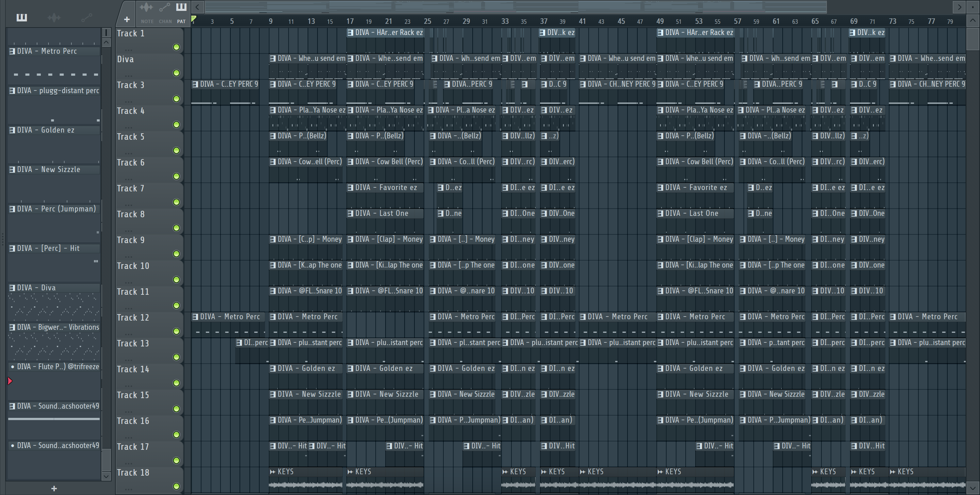Click the playlist options button at top right
Screen dimensions: 980x495
[973, 7]
